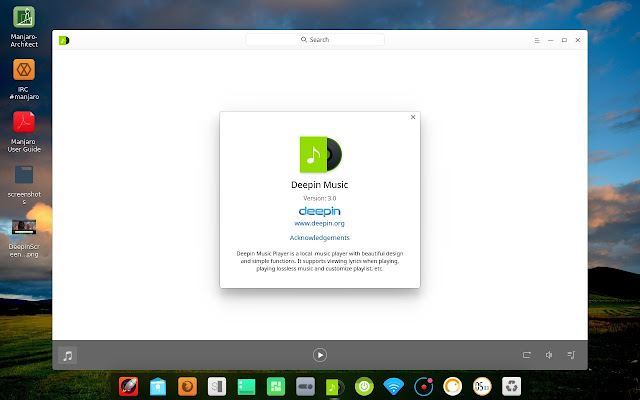Click the Deepin Music icon in dock

[x=335, y=387]
